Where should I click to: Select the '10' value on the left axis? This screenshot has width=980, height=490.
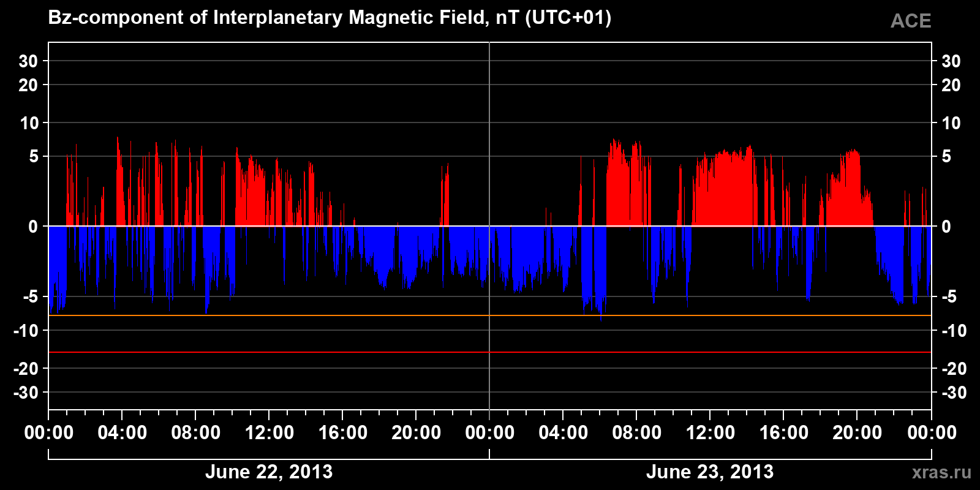[x=29, y=123]
